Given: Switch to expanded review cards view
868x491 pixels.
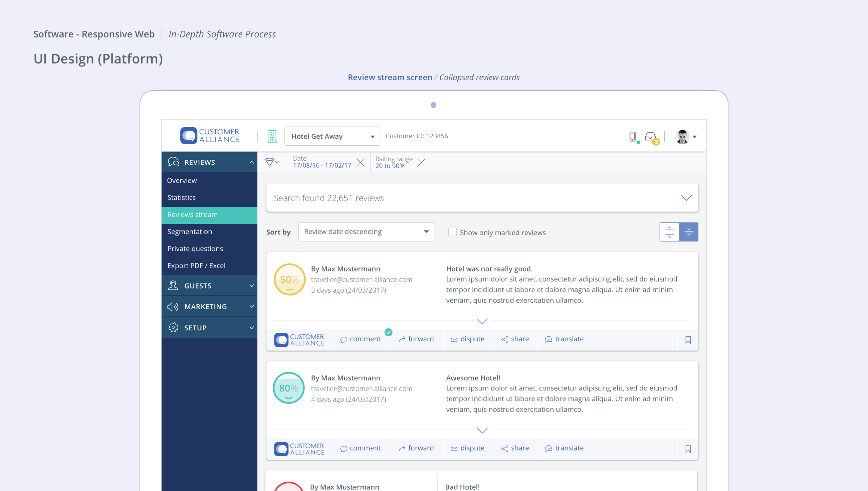Looking at the screenshot, I should [x=670, y=232].
